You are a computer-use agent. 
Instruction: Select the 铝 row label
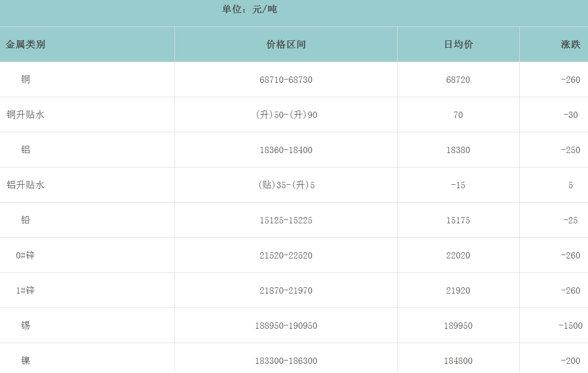(x=25, y=150)
